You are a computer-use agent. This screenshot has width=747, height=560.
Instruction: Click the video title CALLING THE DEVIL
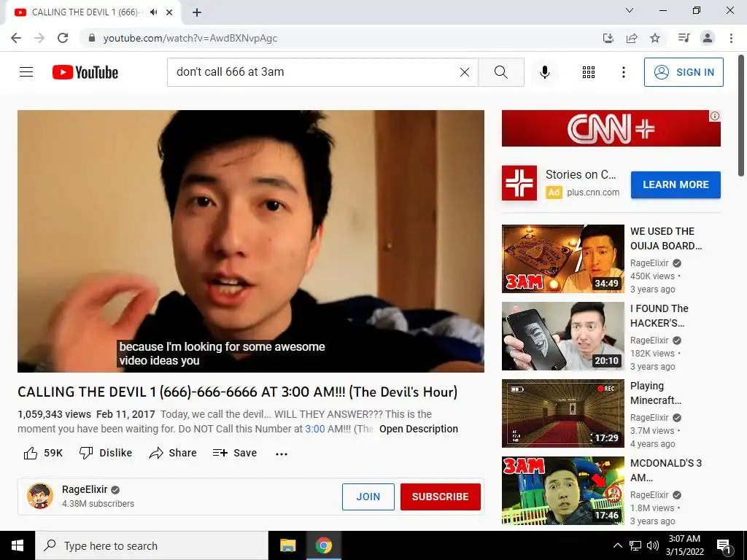pos(238,392)
